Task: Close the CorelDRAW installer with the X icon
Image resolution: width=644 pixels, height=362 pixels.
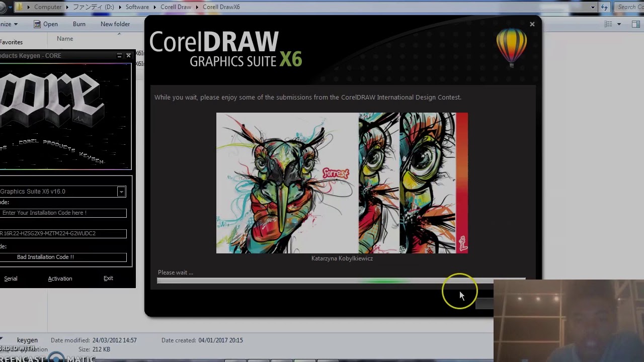Action: [532, 24]
